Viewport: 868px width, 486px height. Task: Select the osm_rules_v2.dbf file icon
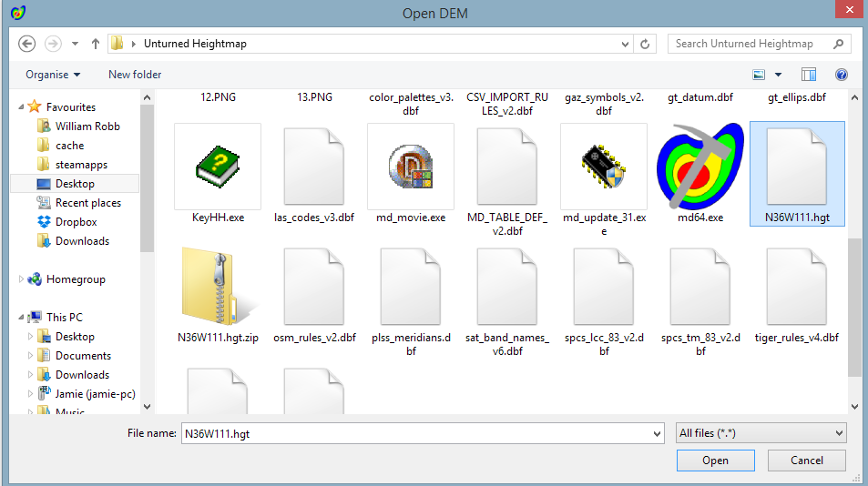[314, 287]
